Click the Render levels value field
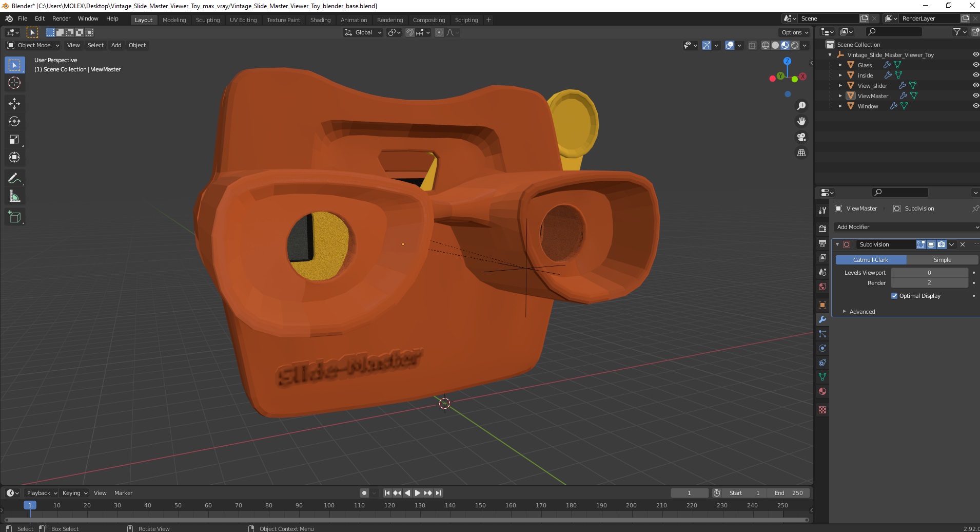980x532 pixels. pos(929,283)
